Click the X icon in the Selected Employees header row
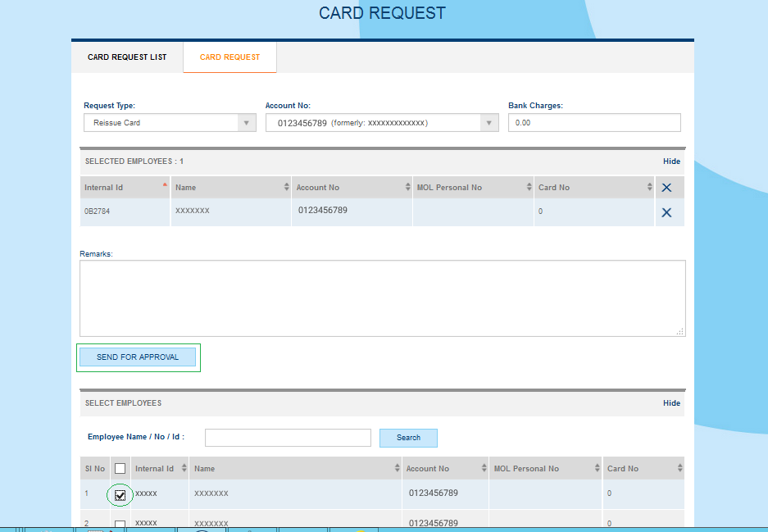 pos(666,188)
